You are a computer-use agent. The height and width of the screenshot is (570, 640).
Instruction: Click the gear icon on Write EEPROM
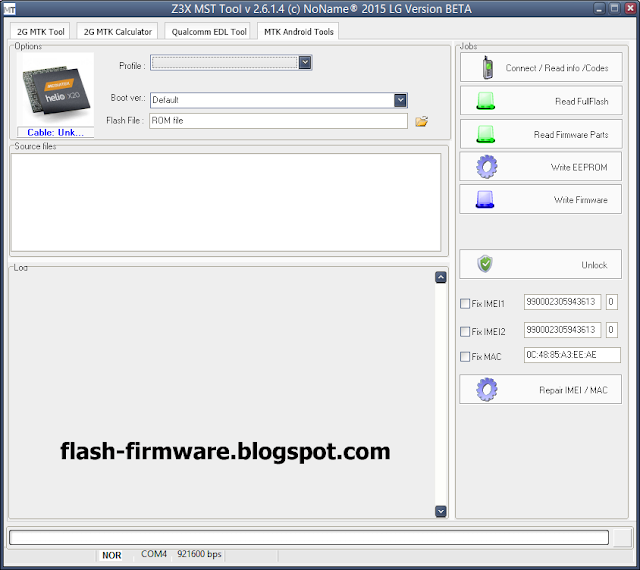pos(487,167)
